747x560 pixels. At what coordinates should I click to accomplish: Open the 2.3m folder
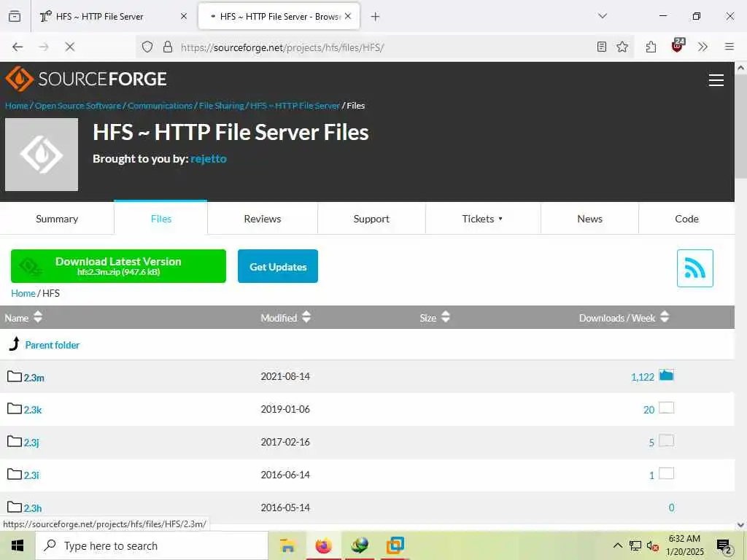click(34, 378)
